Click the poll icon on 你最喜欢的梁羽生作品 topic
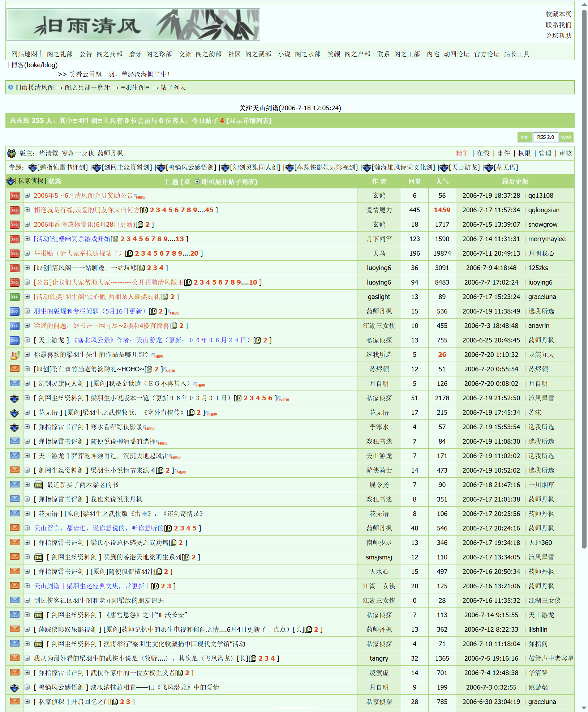Viewport: 588px width, 712px height. [14, 355]
